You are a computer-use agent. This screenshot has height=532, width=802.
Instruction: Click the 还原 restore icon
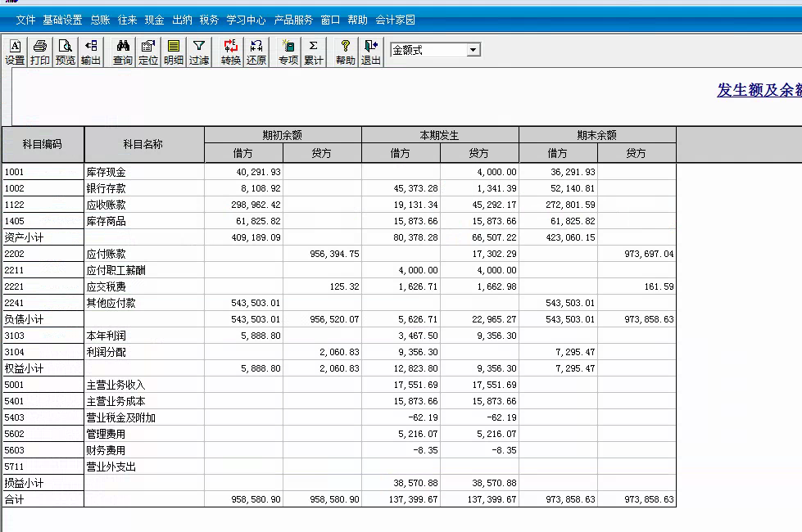point(256,52)
